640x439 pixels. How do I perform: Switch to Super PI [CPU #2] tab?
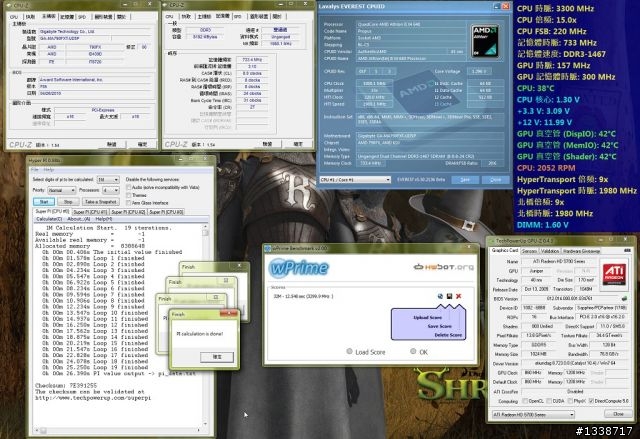(x=128, y=212)
